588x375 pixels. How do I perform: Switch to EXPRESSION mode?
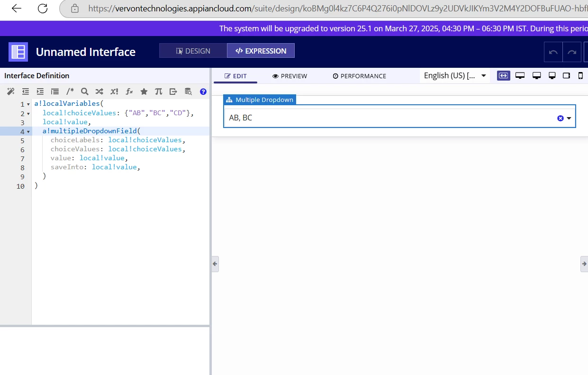click(261, 51)
